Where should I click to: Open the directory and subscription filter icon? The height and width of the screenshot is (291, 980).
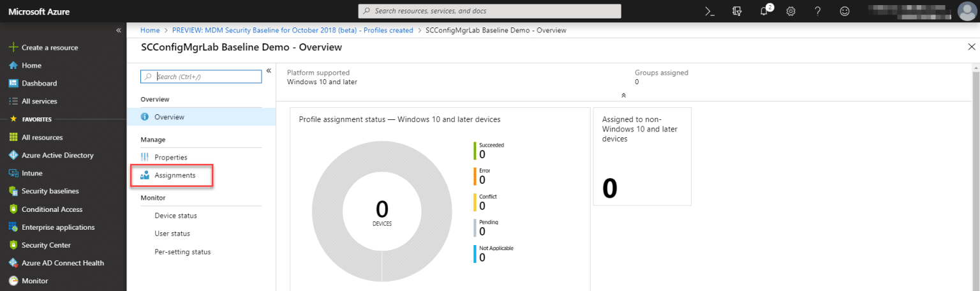pyautogui.click(x=737, y=11)
